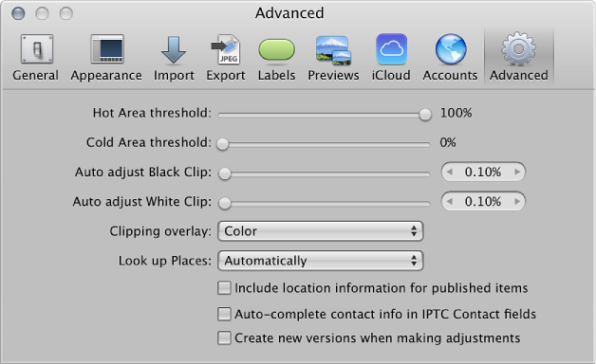Open the Import preferences pane

[x=174, y=58]
